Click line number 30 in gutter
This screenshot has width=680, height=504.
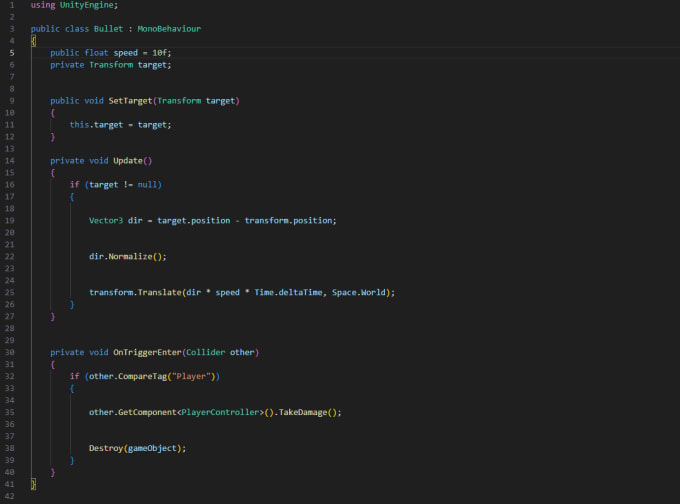coord(10,353)
